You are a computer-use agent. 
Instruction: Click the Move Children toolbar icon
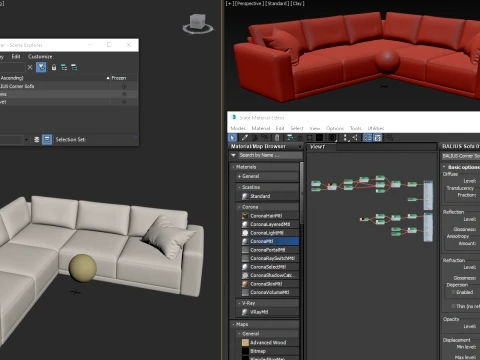coord(290,138)
